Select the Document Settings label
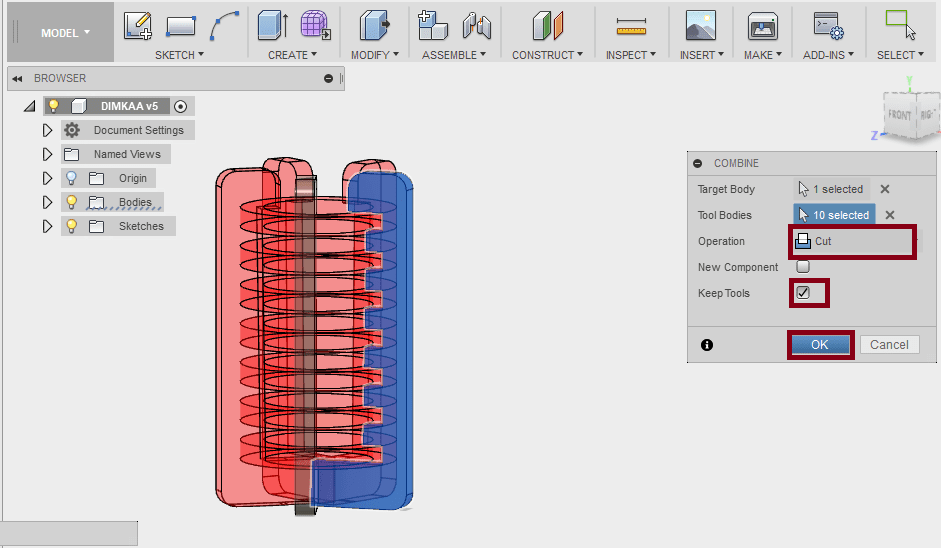The height and width of the screenshot is (548, 941). [x=139, y=130]
